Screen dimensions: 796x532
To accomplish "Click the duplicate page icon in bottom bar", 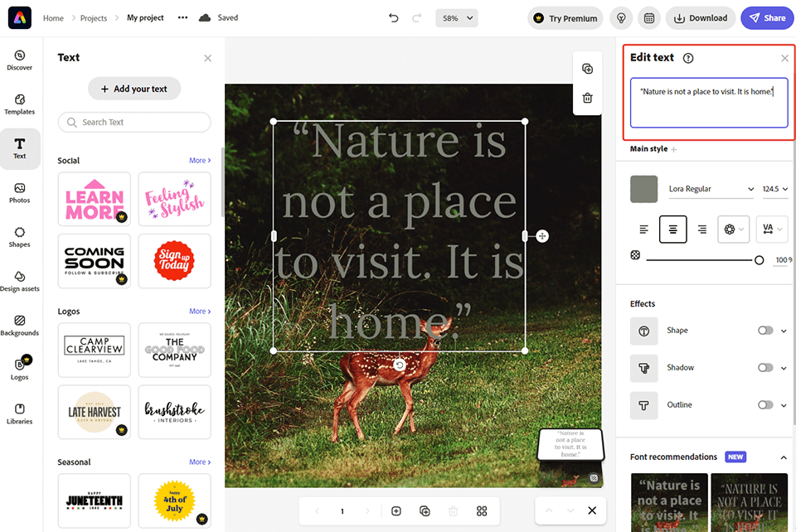I will pyautogui.click(x=425, y=510).
